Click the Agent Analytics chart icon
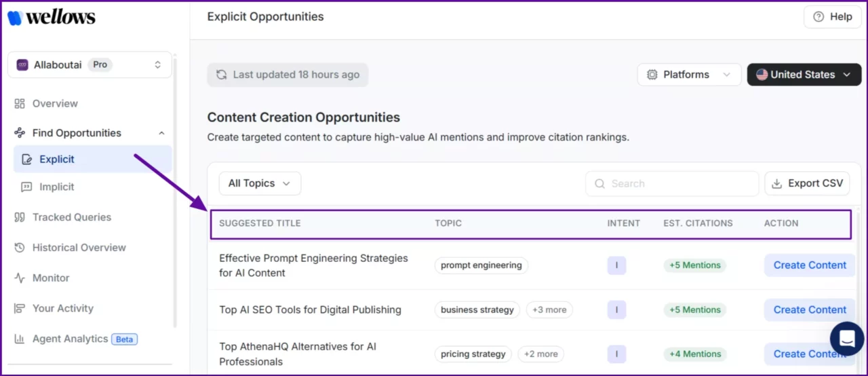 (20, 339)
